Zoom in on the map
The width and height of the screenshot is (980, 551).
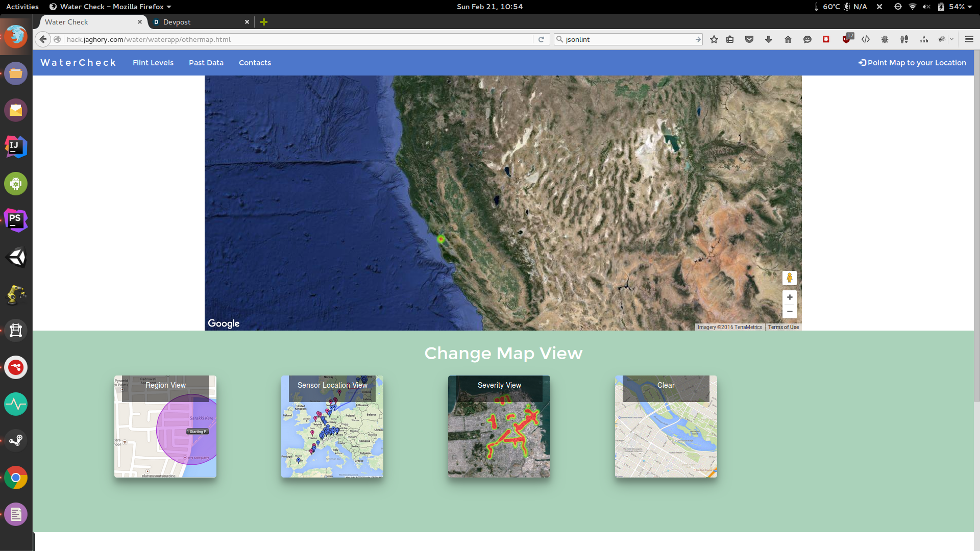pos(790,297)
